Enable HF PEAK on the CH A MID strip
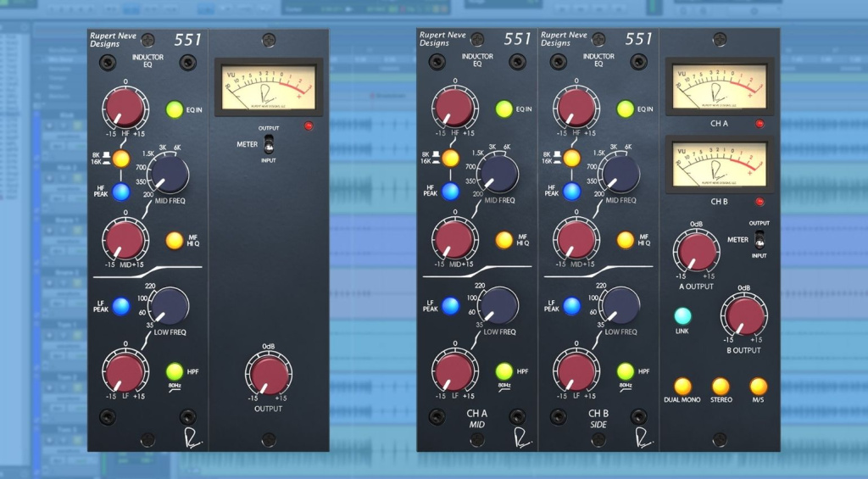The image size is (868, 479). click(450, 191)
